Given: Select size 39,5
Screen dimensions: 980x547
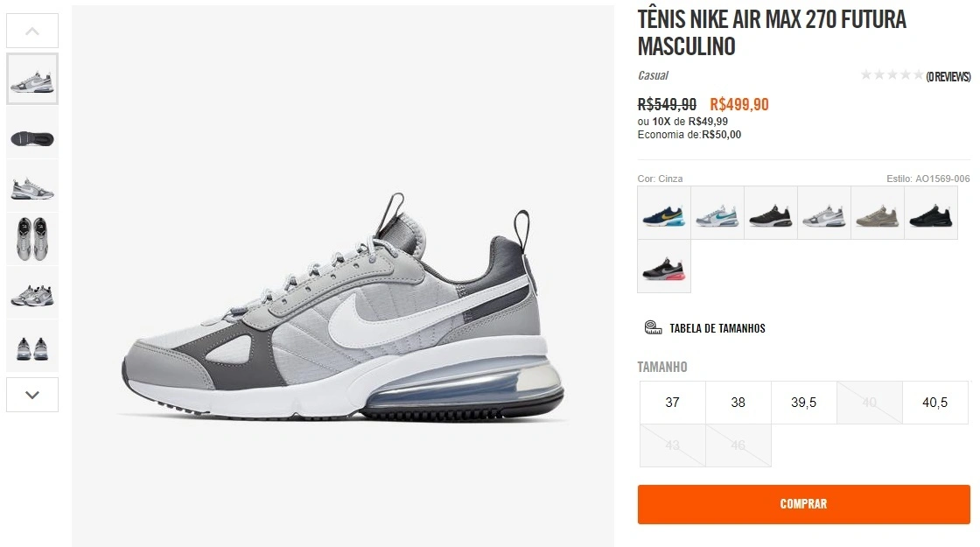Looking at the screenshot, I should pyautogui.click(x=804, y=403).
